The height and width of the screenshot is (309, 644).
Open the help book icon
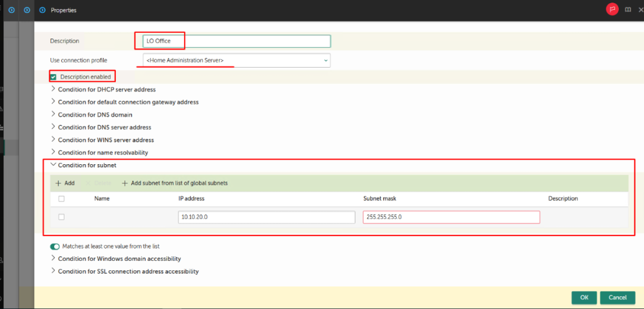pos(628,10)
